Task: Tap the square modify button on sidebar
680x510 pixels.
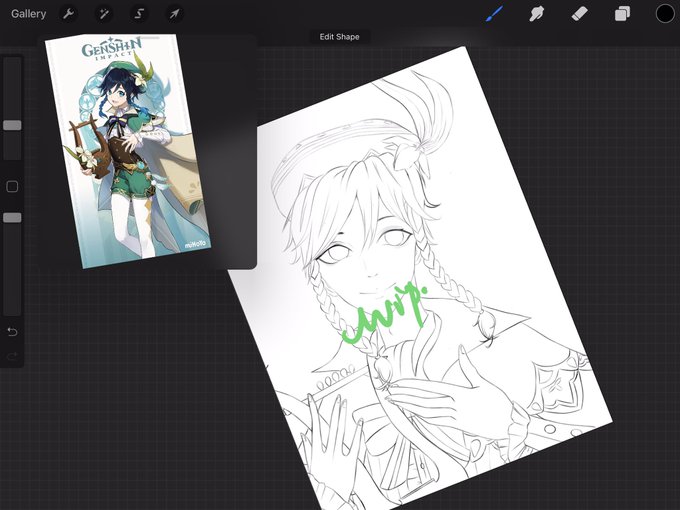Action: coord(12,187)
